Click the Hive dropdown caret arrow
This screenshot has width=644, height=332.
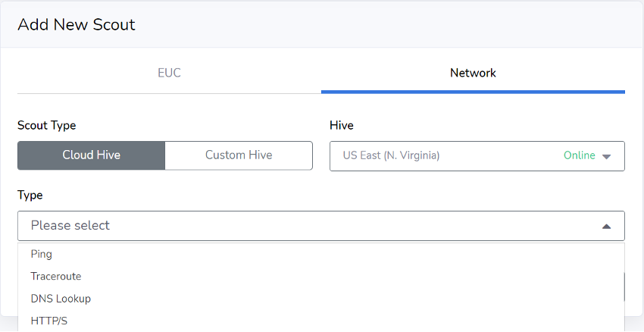(606, 156)
